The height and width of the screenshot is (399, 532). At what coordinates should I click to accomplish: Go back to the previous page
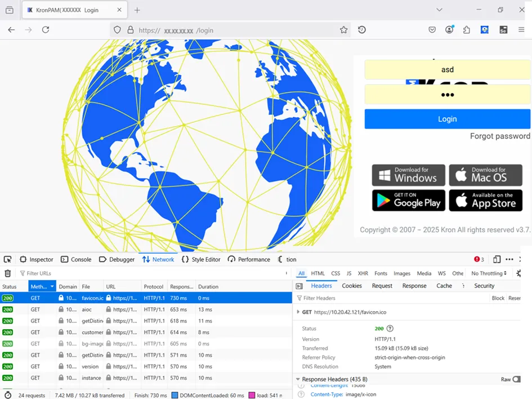11,30
